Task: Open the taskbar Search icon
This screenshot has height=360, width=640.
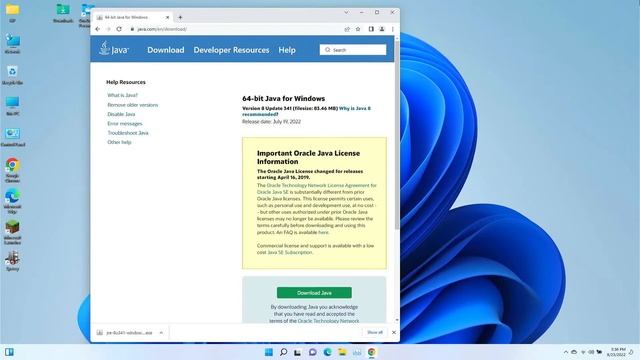Action: click(283, 352)
